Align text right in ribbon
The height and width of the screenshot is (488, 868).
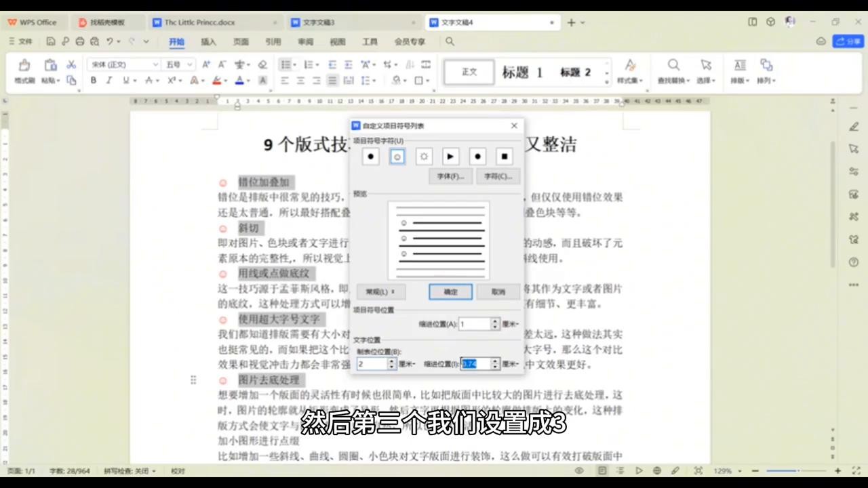[316, 80]
